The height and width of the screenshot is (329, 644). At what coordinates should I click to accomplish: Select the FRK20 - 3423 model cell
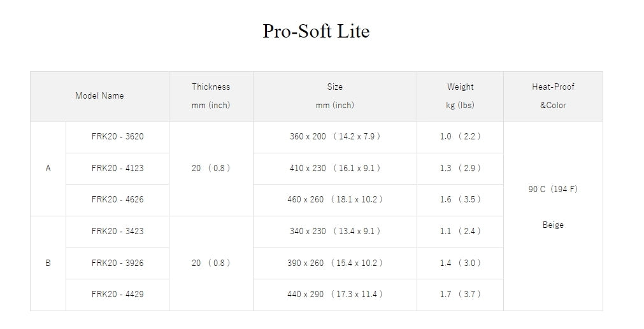pyautogui.click(x=117, y=232)
